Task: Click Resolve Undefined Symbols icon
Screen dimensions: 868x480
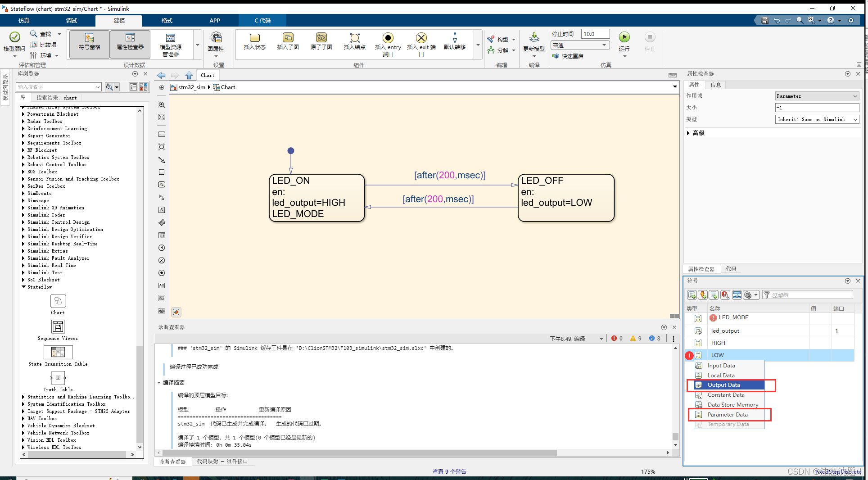Action: coord(725,295)
